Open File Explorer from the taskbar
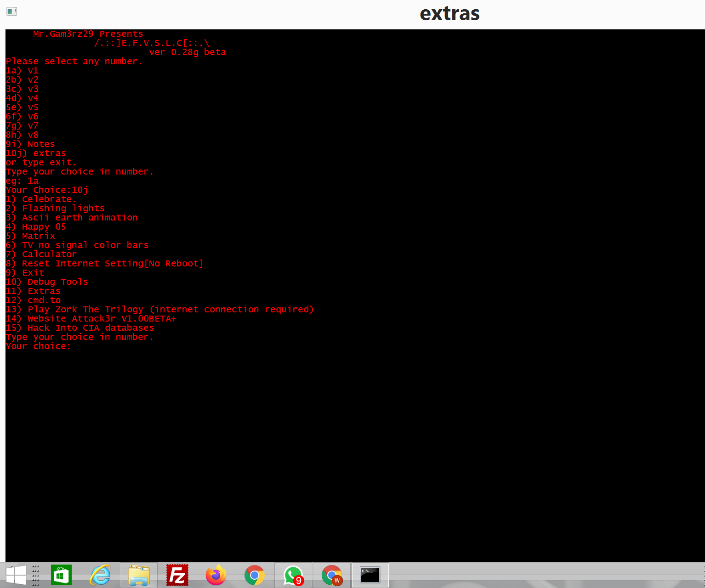 point(139,575)
